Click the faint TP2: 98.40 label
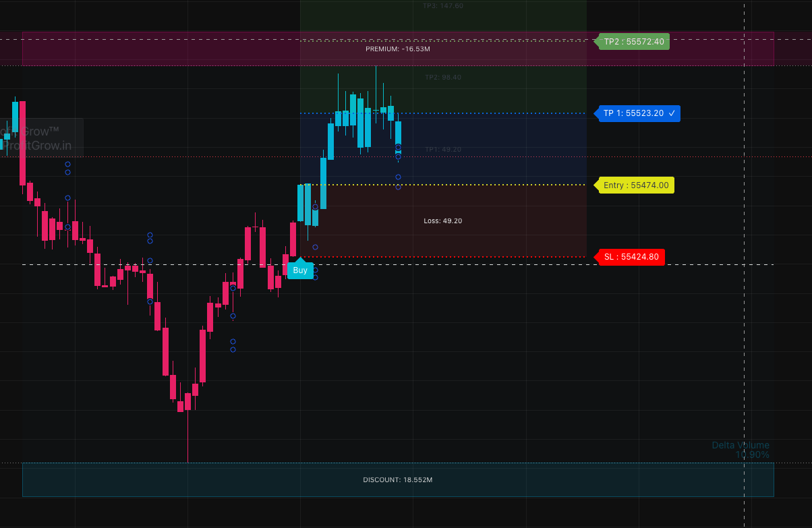This screenshot has height=528, width=812. (x=443, y=78)
